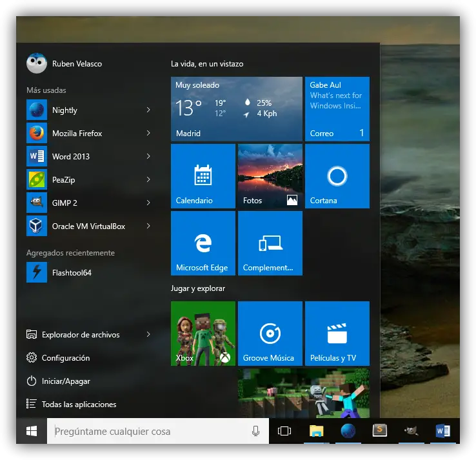This screenshot has height=460, width=476.
Task: Click the microphone icon in search box
Action: pyautogui.click(x=255, y=431)
